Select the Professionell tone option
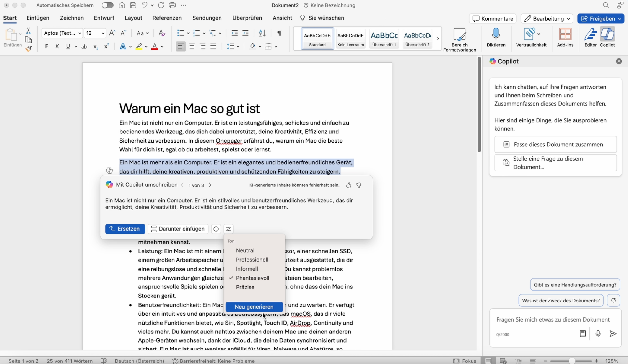Viewport: 628px width, 364px height. click(x=252, y=260)
